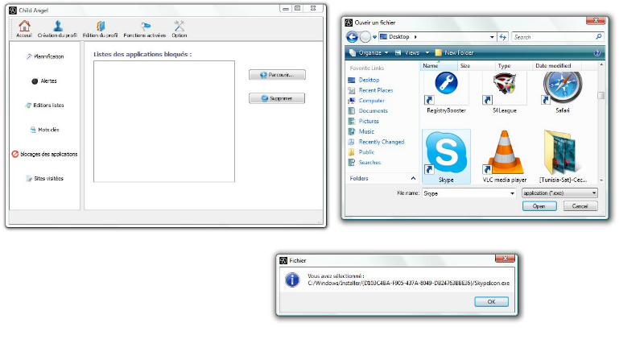The height and width of the screenshot is (352, 644).
Task: Open Création du profil toolbar icon
Action: [x=57, y=29]
